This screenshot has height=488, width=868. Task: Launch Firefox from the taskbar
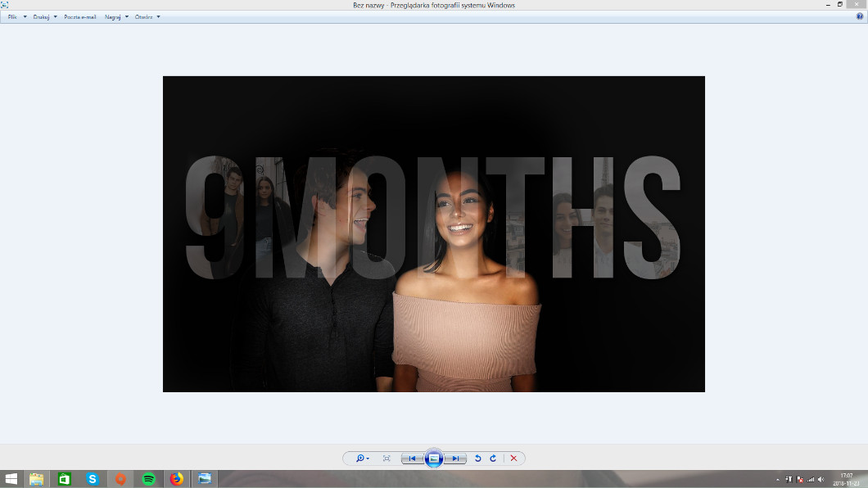click(176, 479)
